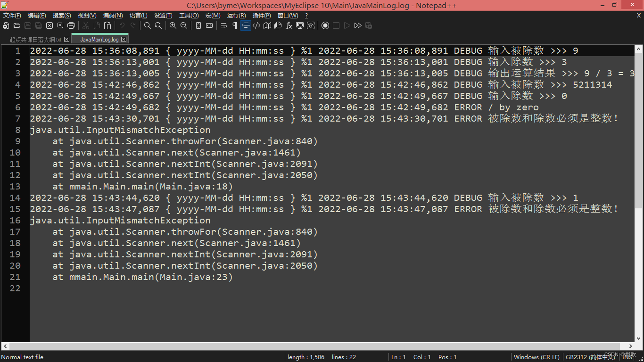Click line number 8 in margin
Viewport: 644px width, 362px height.
tap(18, 130)
